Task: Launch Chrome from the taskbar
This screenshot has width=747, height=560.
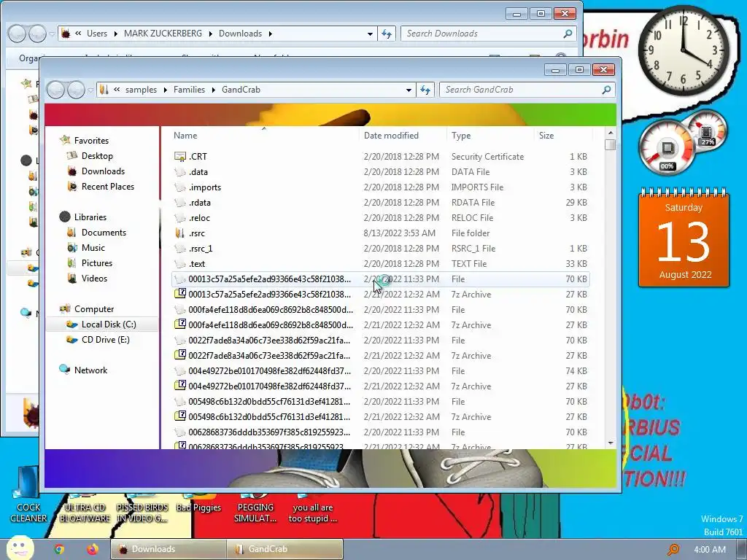Action: (59, 549)
